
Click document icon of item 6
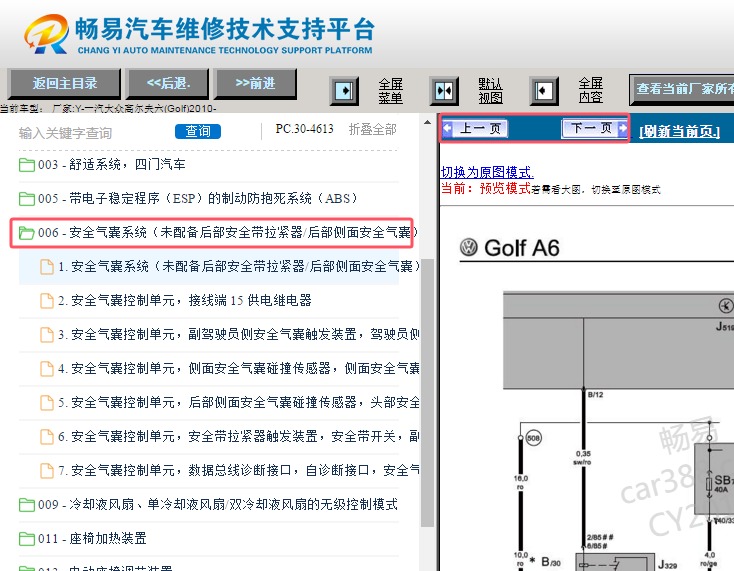click(47, 436)
